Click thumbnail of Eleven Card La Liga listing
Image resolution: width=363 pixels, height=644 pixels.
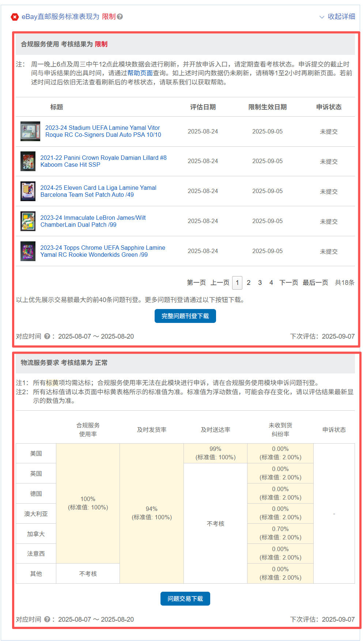(28, 191)
